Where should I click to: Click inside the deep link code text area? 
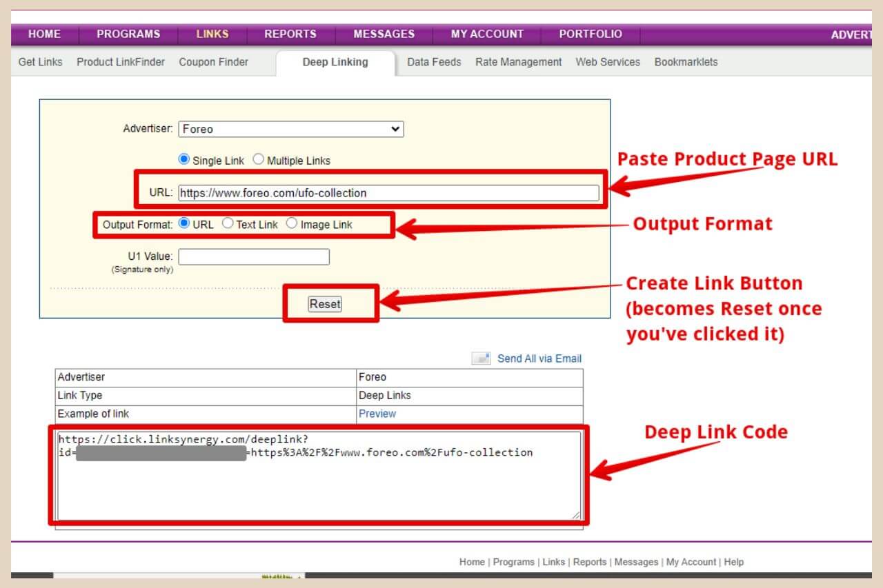pyautogui.click(x=319, y=476)
